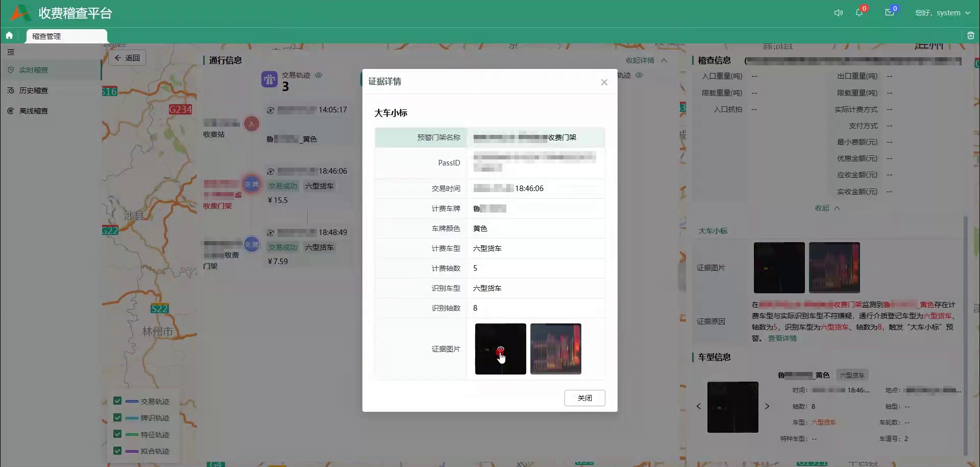
Task: Open 离线稽查 via its circular icon
Action: pyautogui.click(x=11, y=111)
